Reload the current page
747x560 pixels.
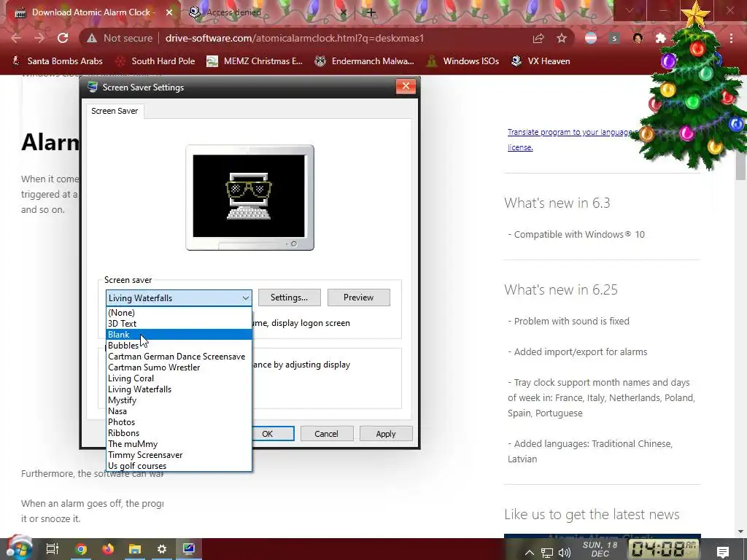63,38
